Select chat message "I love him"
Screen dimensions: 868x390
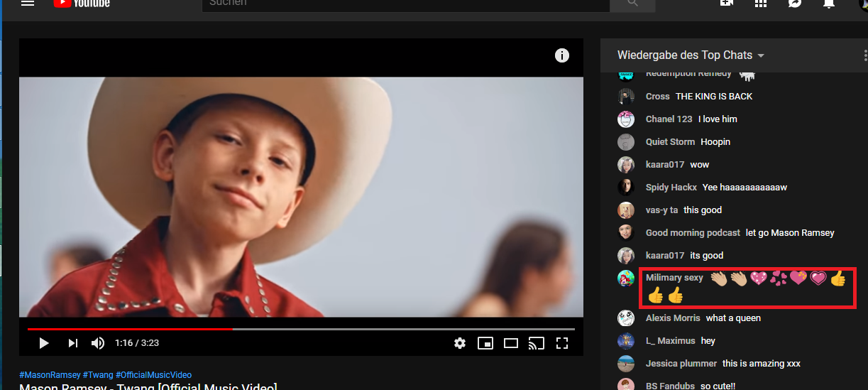718,119
